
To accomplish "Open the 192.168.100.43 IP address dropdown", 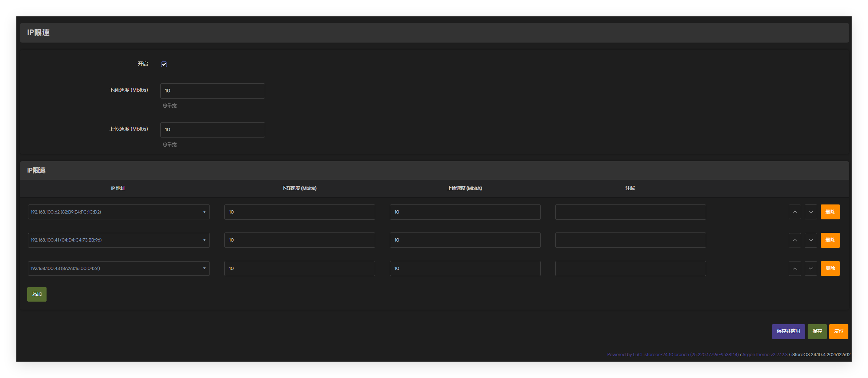I will 119,268.
